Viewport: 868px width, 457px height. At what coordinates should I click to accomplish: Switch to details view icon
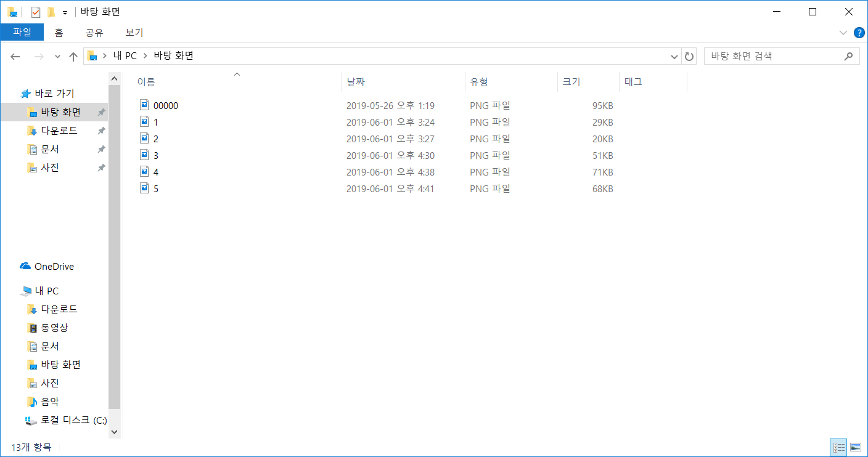839,447
